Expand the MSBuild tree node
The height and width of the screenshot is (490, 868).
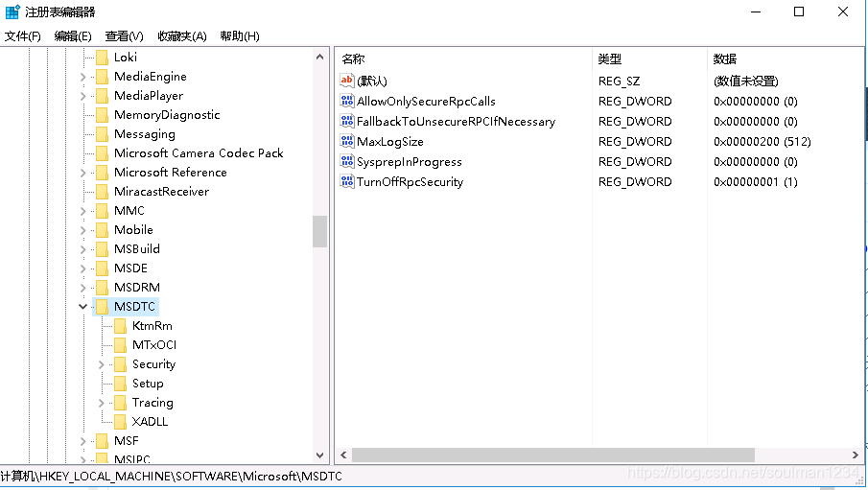pyautogui.click(x=83, y=249)
